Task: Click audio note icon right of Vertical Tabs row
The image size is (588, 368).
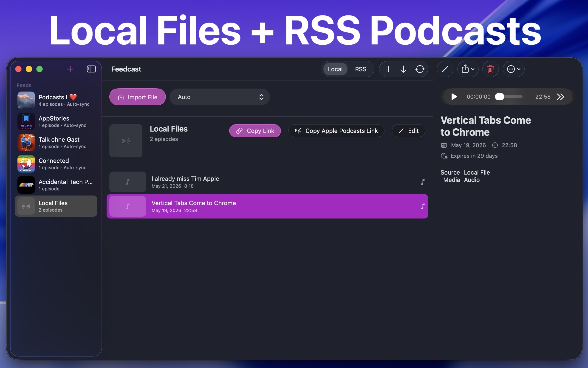Action: point(423,206)
